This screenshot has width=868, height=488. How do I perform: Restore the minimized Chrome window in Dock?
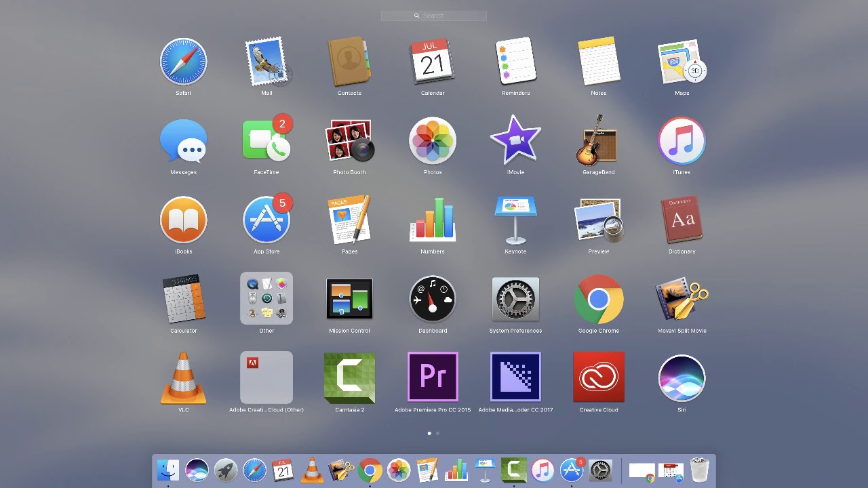click(642, 472)
